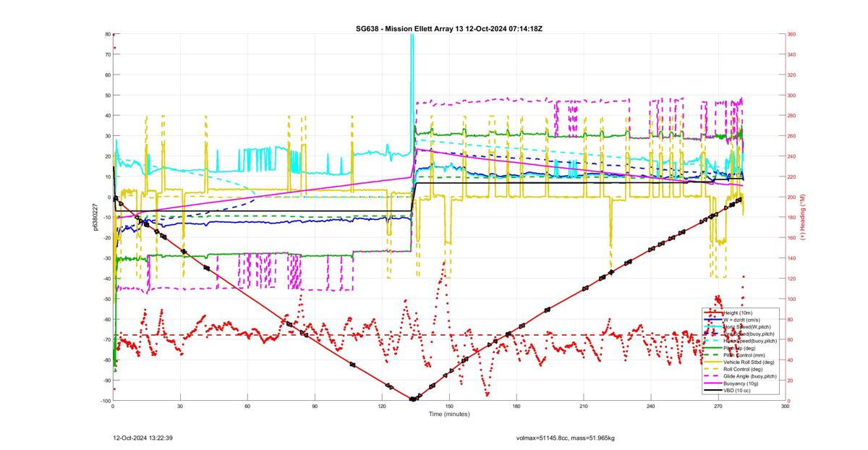The height and width of the screenshot is (450, 868).
Task: Select the 'Vehicle Roll Stbd (deg)' legend entry
Action: pos(749,362)
